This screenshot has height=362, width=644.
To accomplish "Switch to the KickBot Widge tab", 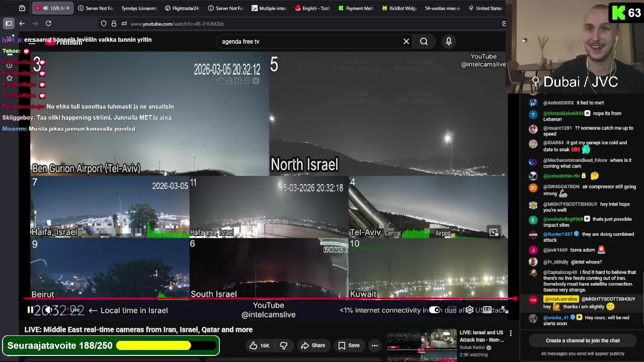I will tap(398, 8).
